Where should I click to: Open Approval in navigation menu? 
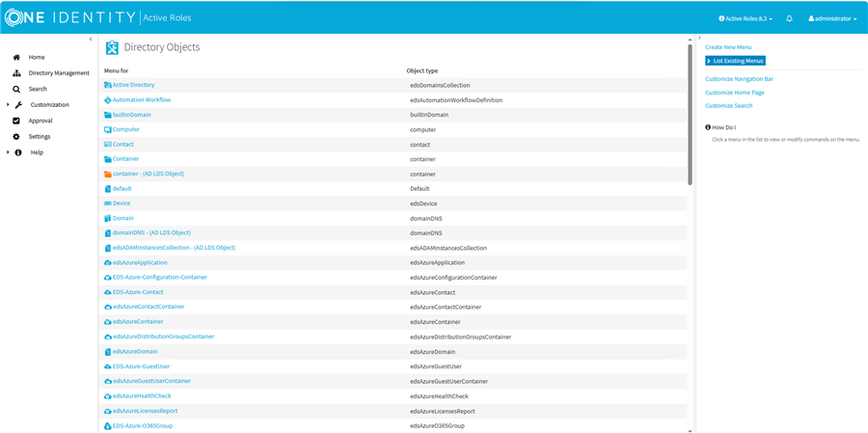click(x=41, y=121)
